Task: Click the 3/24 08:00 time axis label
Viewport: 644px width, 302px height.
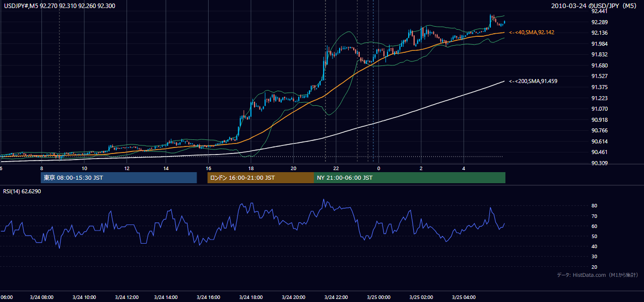Action: 42,297
